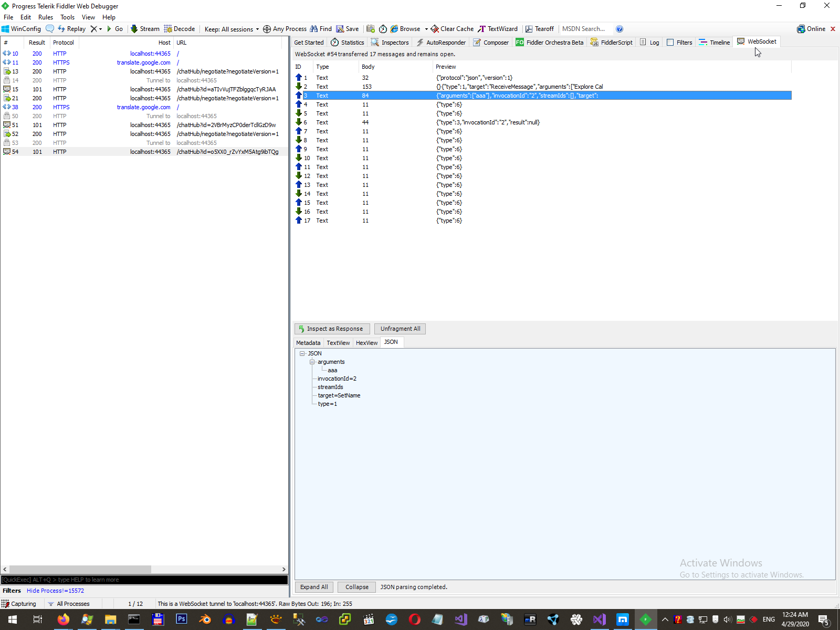
Task: Close the toolbar using the red X
Action: pos(833,29)
